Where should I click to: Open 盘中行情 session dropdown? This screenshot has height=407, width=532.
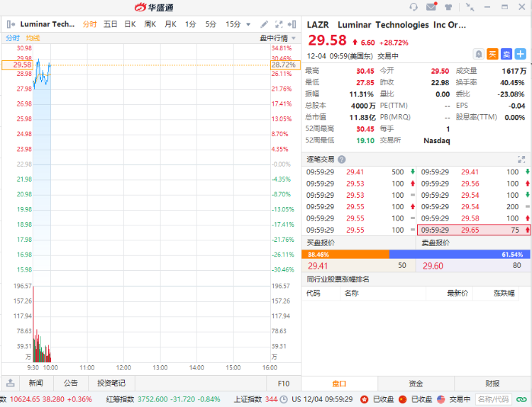point(277,38)
